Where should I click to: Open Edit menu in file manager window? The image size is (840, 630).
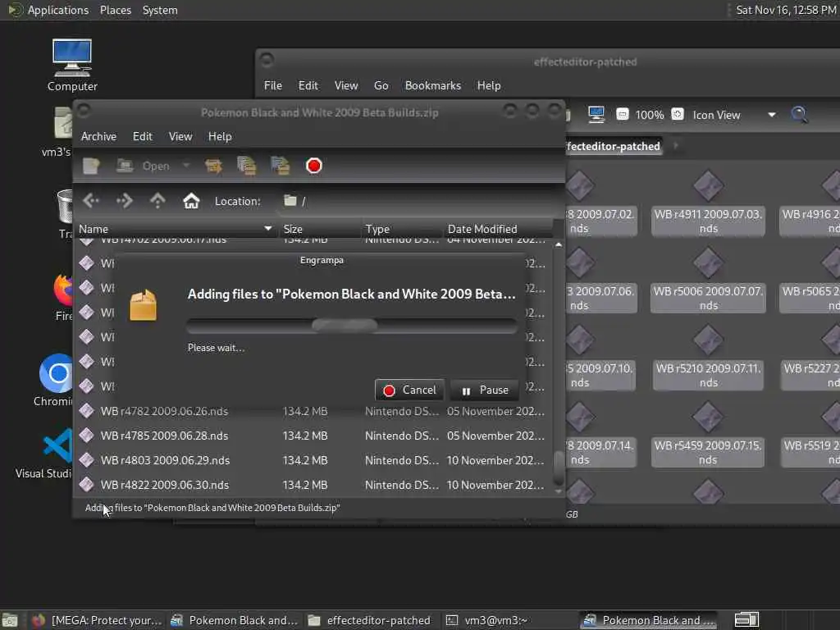[308, 85]
